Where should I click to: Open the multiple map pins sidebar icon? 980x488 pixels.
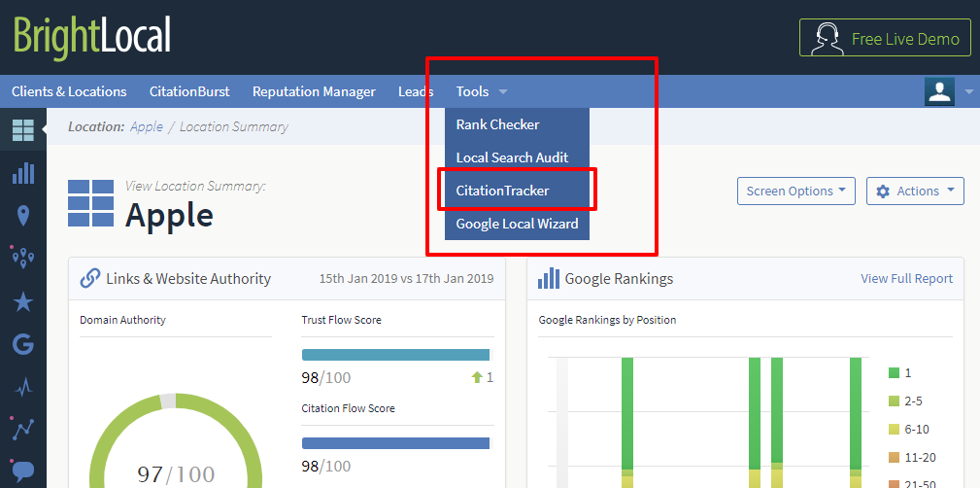point(23,258)
